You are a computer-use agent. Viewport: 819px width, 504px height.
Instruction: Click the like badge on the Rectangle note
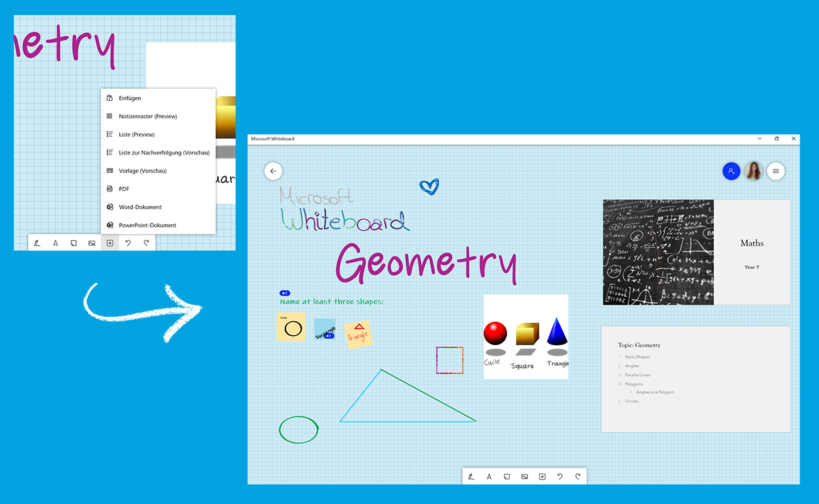point(329,336)
